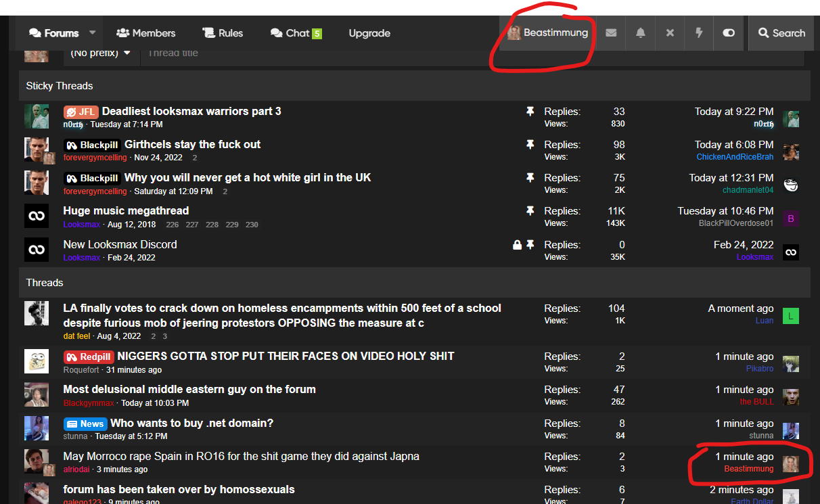This screenshot has width=820, height=504.
Task: Open the last poster ChickenAndRiceBrah profile
Action: (735, 157)
